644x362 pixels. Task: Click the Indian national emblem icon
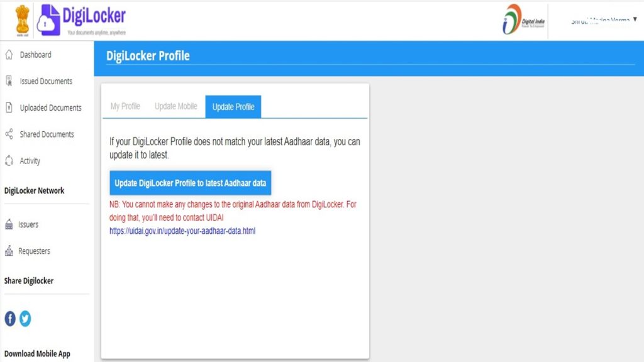(21, 19)
